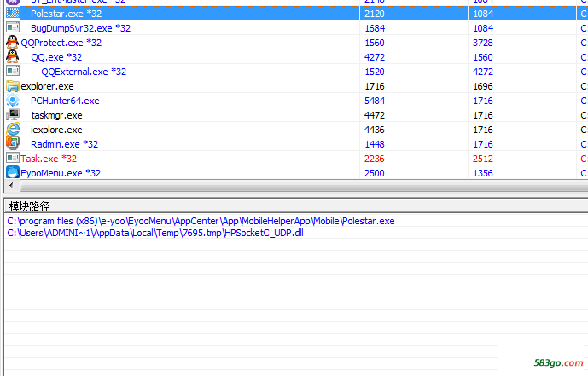Click the Task.exe process icon
Screen dimensions: 588x376
pos(13,158)
